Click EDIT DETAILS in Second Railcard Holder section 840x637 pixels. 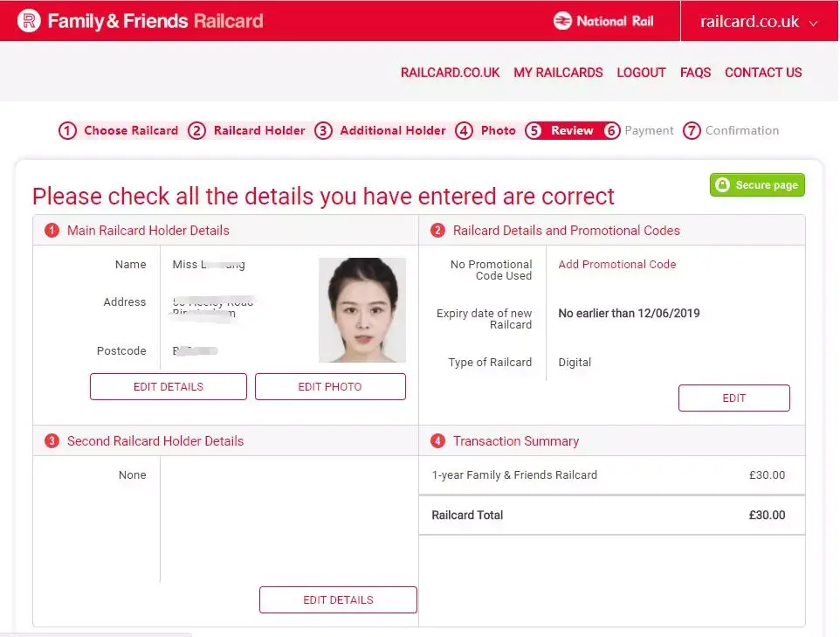point(338,599)
